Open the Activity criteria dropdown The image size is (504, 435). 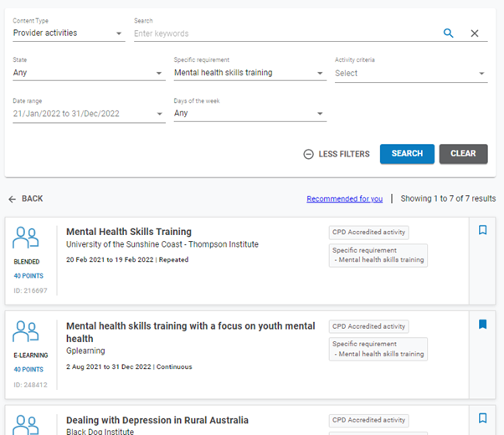[411, 74]
